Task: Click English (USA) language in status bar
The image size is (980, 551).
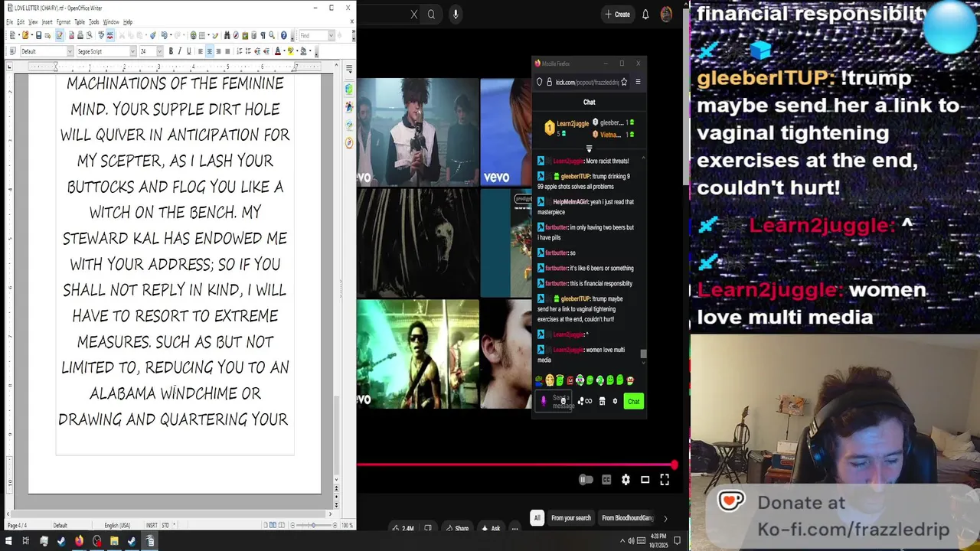Action: [117, 526]
